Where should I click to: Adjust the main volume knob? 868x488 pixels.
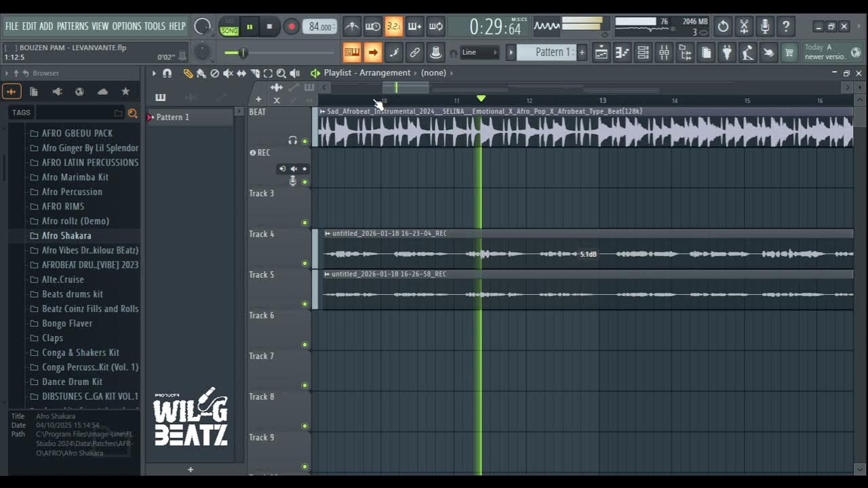coord(202,26)
